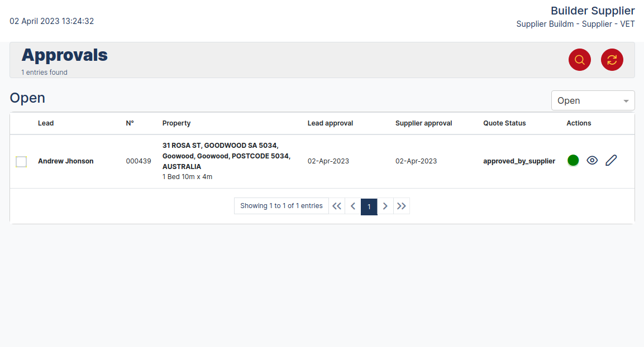
Task: Select page 1 in pagination
Action: tap(369, 206)
